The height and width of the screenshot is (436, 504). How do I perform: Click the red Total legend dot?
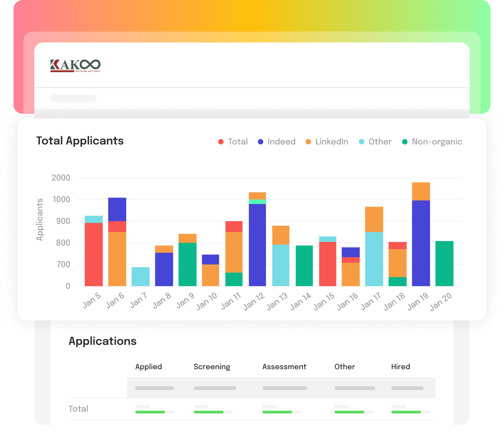pyautogui.click(x=221, y=141)
